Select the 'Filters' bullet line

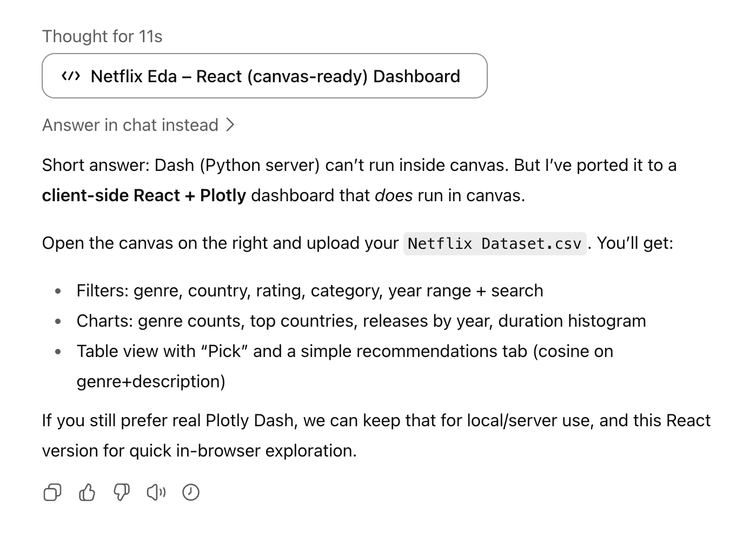310,290
